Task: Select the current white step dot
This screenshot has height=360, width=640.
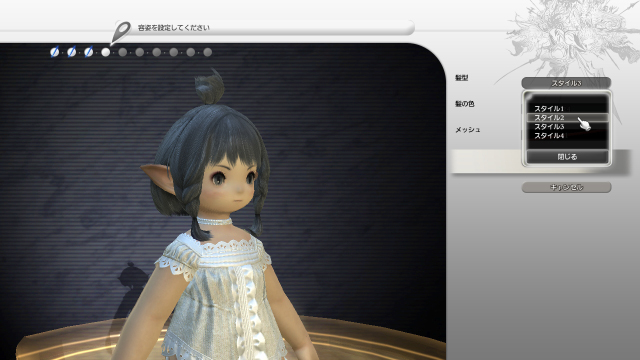Action: click(106, 52)
